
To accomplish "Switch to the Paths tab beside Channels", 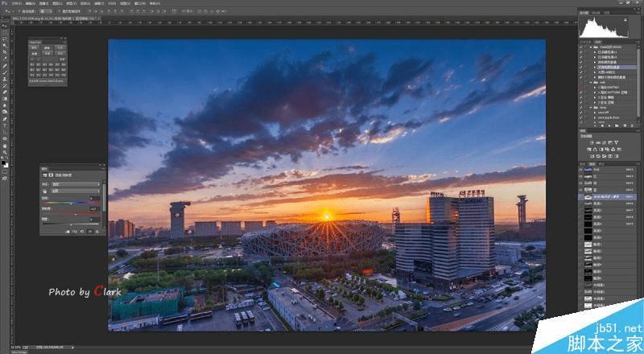I will pyautogui.click(x=601, y=164).
